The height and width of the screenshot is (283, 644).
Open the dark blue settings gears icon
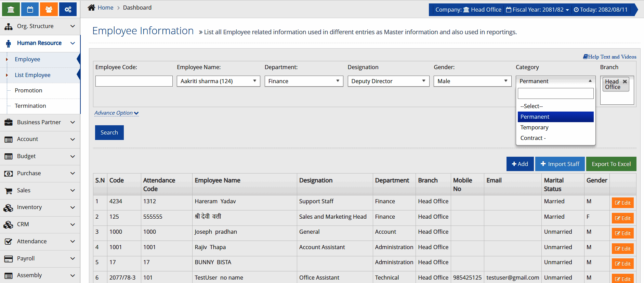[68, 9]
